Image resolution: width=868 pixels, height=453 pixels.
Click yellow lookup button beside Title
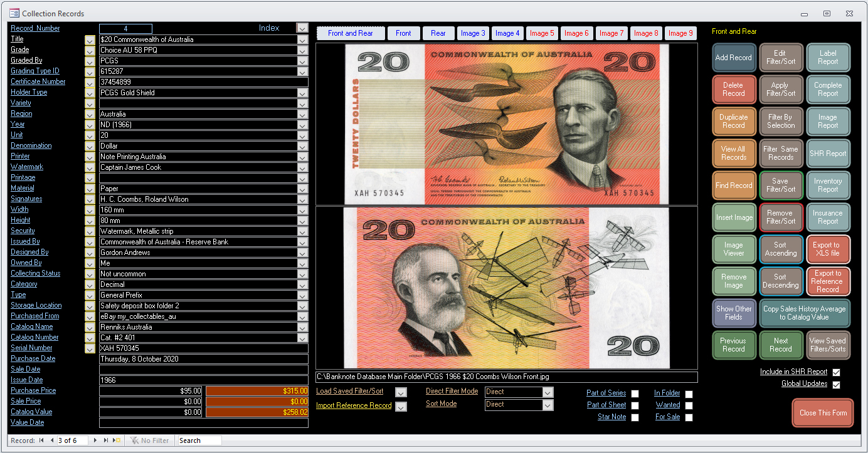[90, 39]
